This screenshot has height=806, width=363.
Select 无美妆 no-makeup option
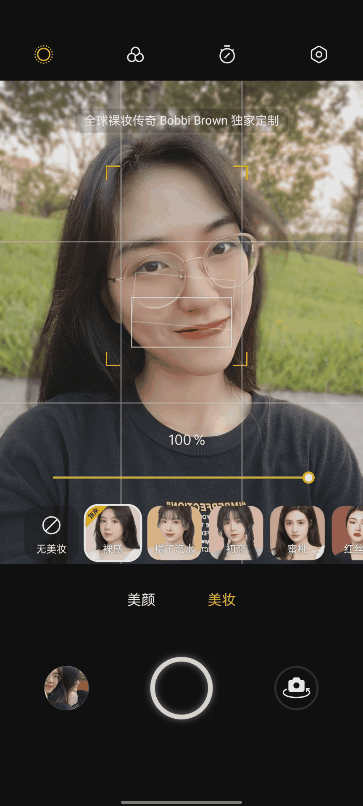(51, 534)
